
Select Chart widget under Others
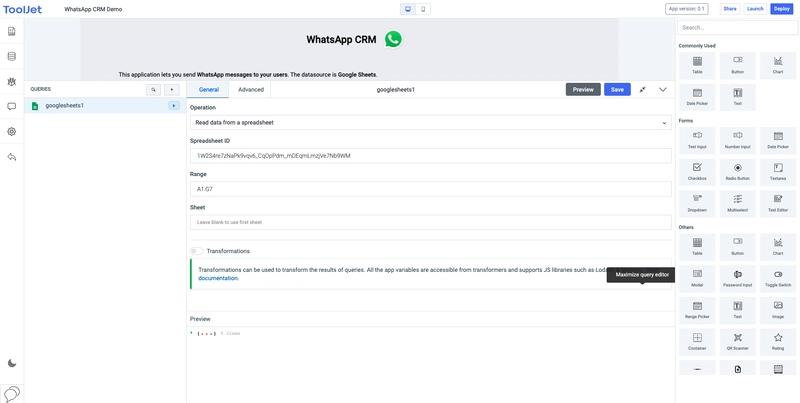pos(778,246)
